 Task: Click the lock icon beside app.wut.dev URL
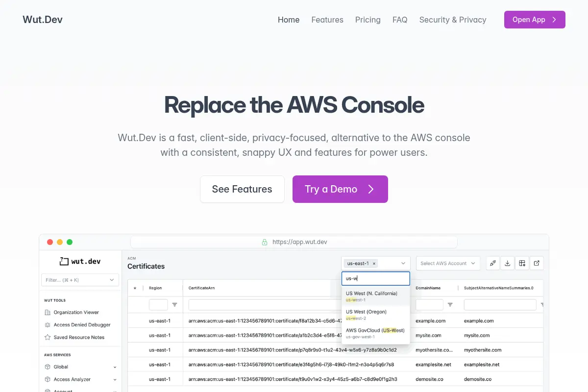pyautogui.click(x=265, y=242)
